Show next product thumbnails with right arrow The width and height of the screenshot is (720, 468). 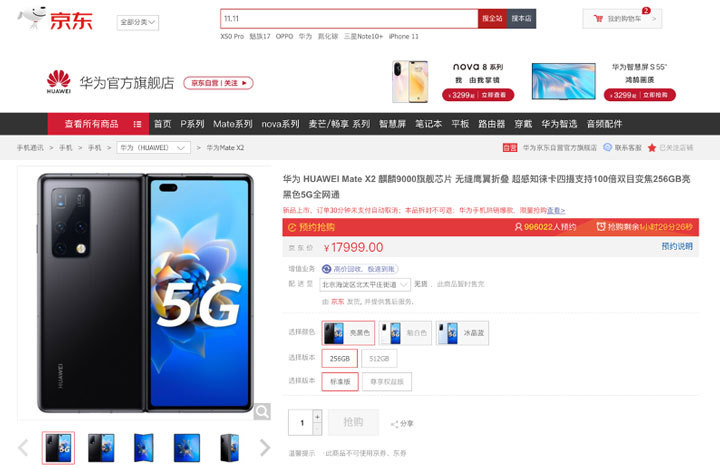[x=265, y=447]
